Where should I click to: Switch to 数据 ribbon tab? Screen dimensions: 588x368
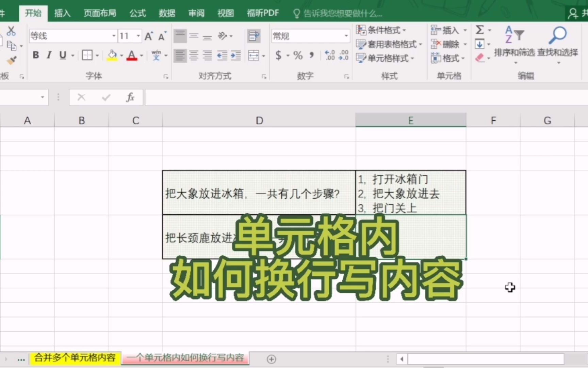167,13
